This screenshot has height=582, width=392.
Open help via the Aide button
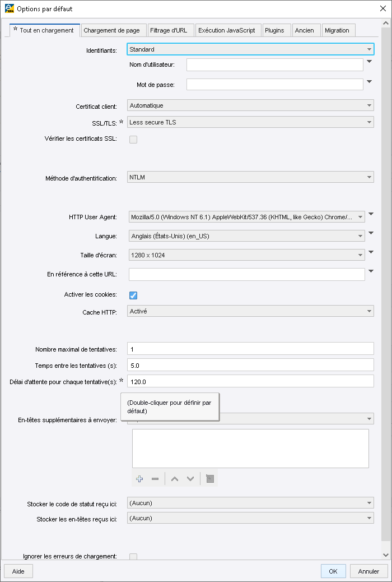18,571
